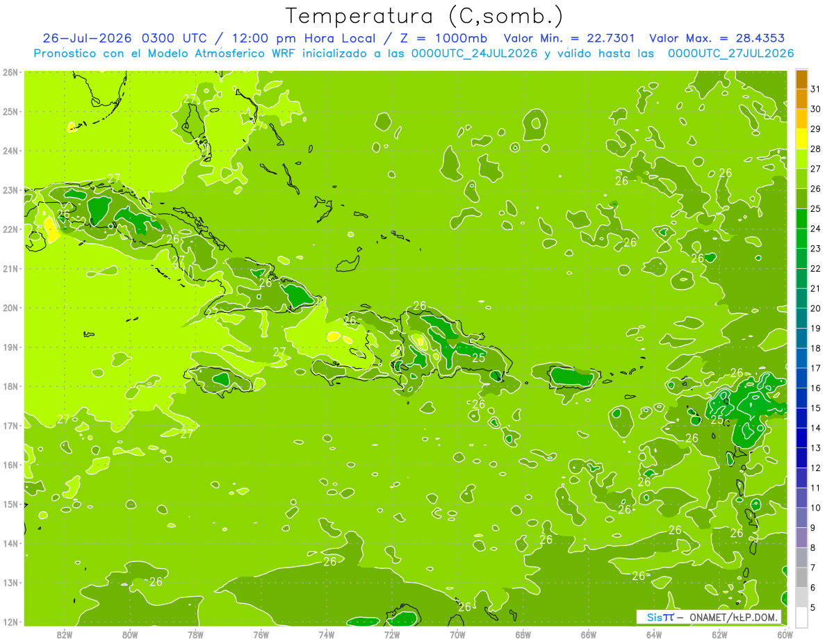Click the latitude axis label "26N"
This screenshot has height=644, width=834.
click(x=10, y=72)
